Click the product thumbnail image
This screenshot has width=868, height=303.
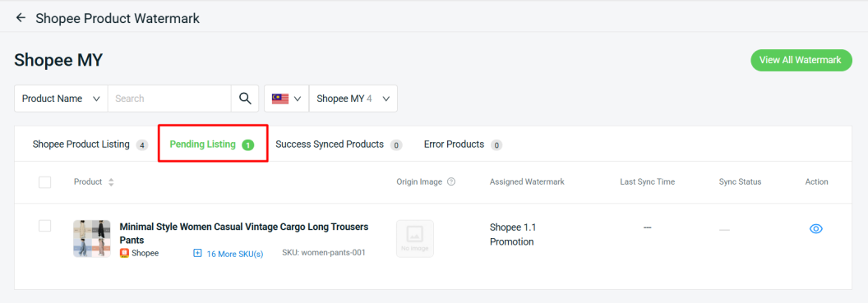tap(91, 238)
